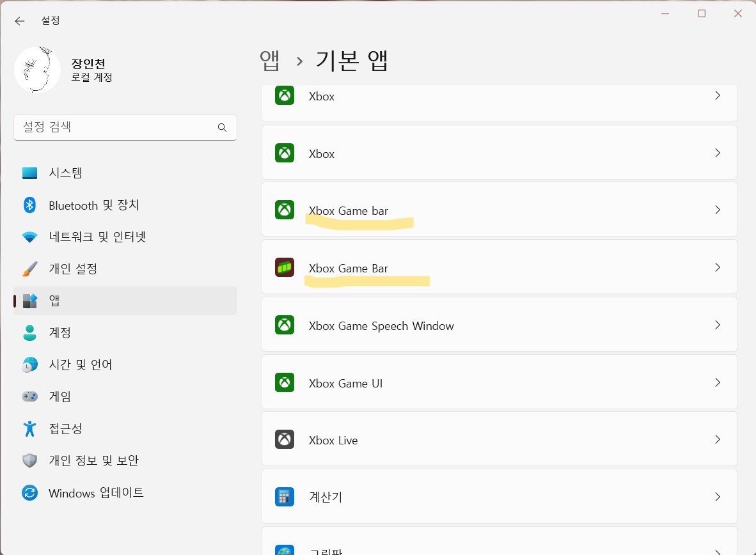
Task: Click the 앱 breadcrumb link in the header
Action: pyautogui.click(x=269, y=61)
